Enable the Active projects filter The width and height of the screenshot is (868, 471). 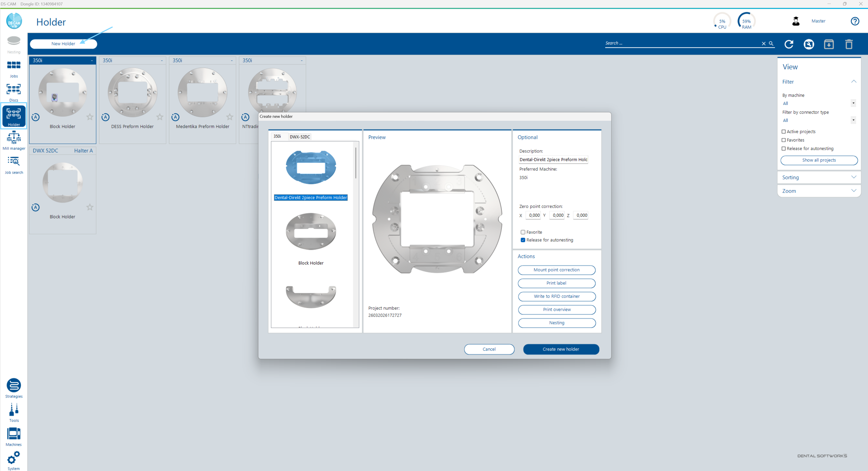(x=784, y=131)
